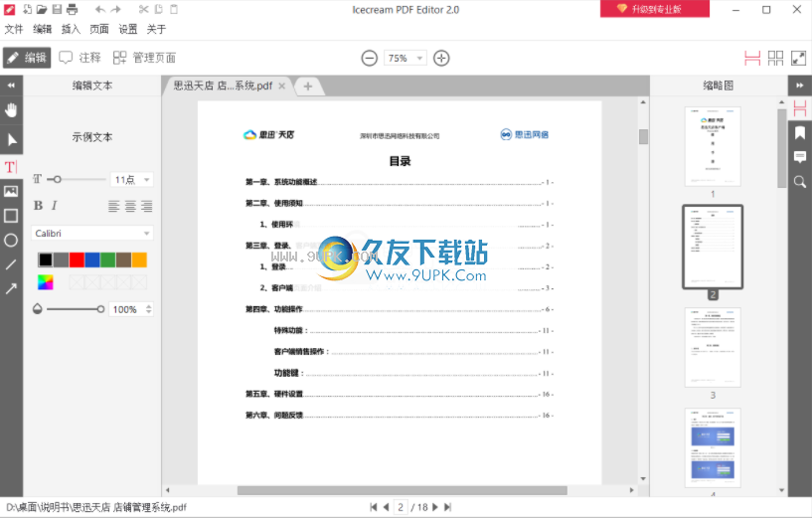Click the opacity slider handle

[x=100, y=309]
